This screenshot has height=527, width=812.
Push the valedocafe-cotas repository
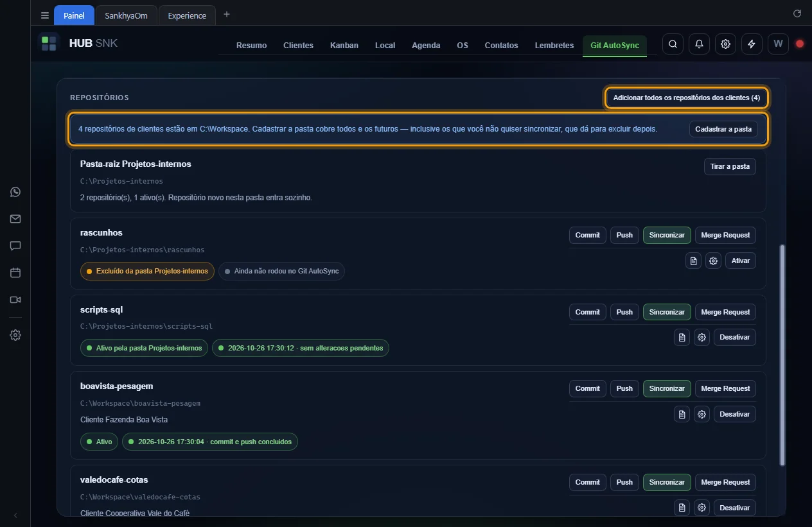pyautogui.click(x=624, y=482)
